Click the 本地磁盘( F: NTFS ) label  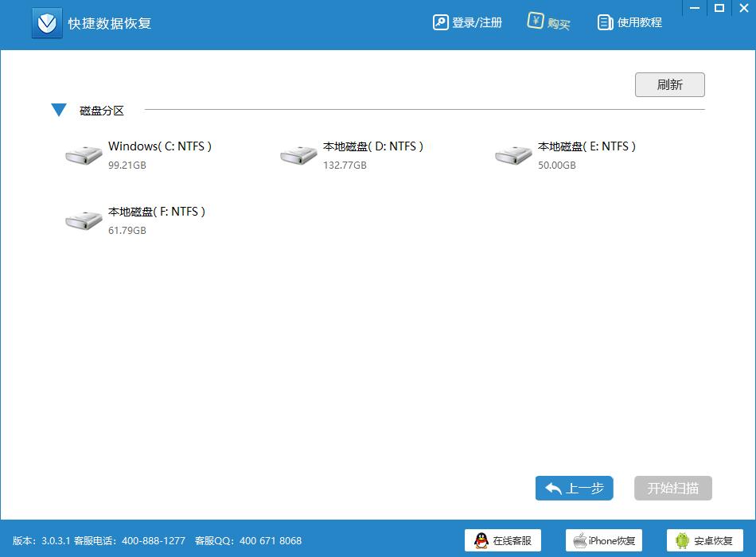coord(157,212)
